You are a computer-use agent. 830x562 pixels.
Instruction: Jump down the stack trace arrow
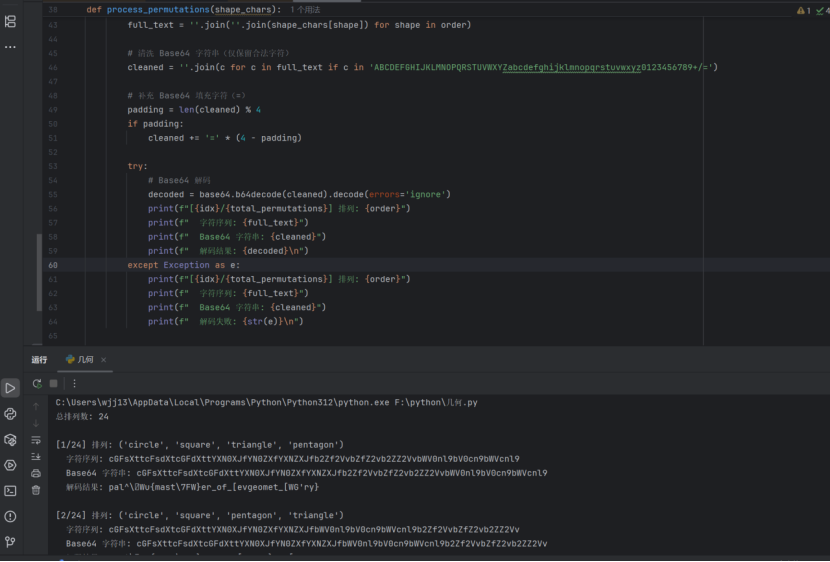[35, 423]
